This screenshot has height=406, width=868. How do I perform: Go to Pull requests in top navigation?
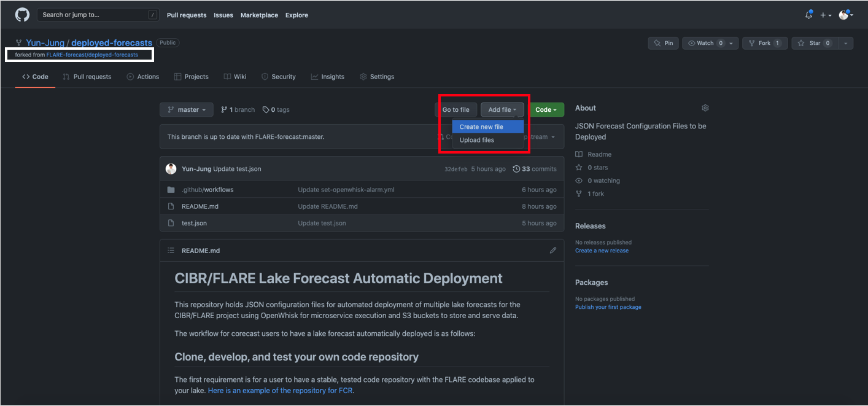[187, 15]
